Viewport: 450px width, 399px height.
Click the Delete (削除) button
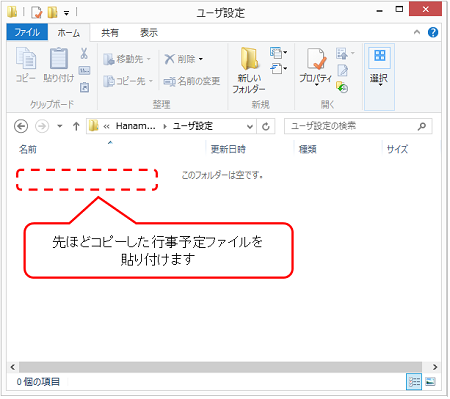180,59
